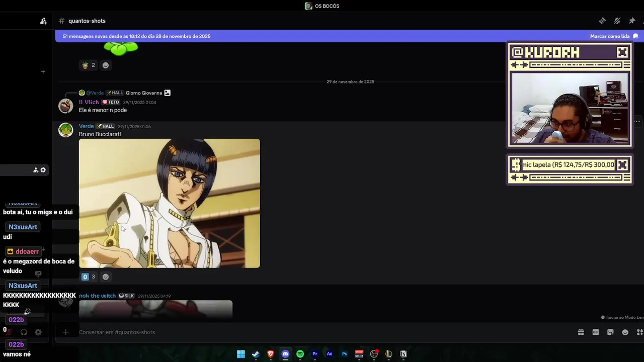Toggle headphones deafen in user panel
This screenshot has width=644, height=362.
23,332
